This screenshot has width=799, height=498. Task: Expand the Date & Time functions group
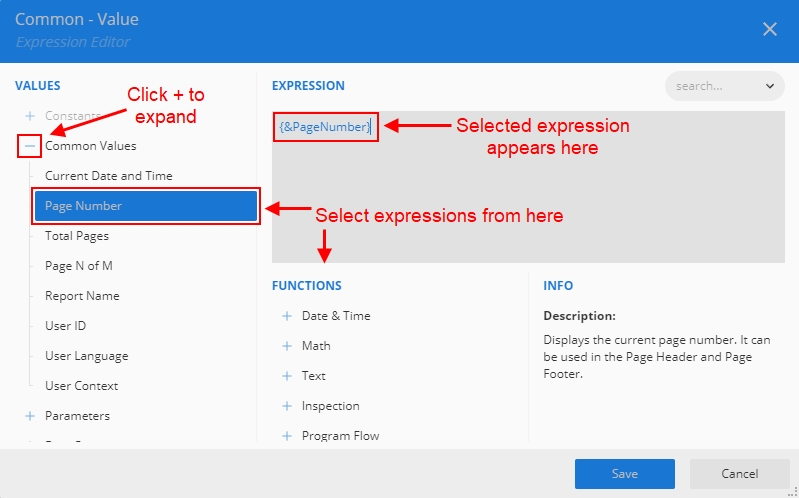[287, 316]
